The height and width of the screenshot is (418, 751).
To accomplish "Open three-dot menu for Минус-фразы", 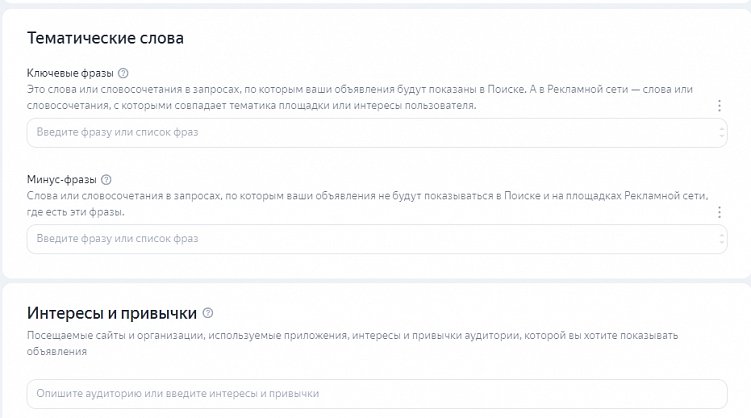I will pyautogui.click(x=719, y=212).
